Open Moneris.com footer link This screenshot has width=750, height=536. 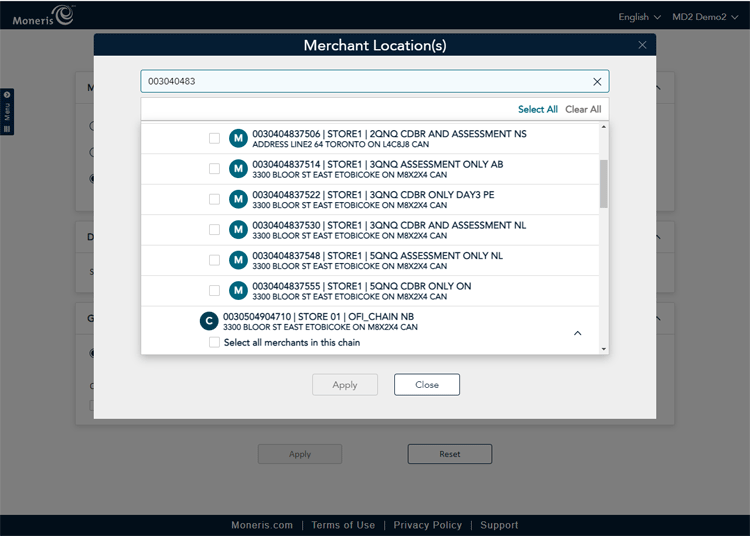[x=262, y=525]
